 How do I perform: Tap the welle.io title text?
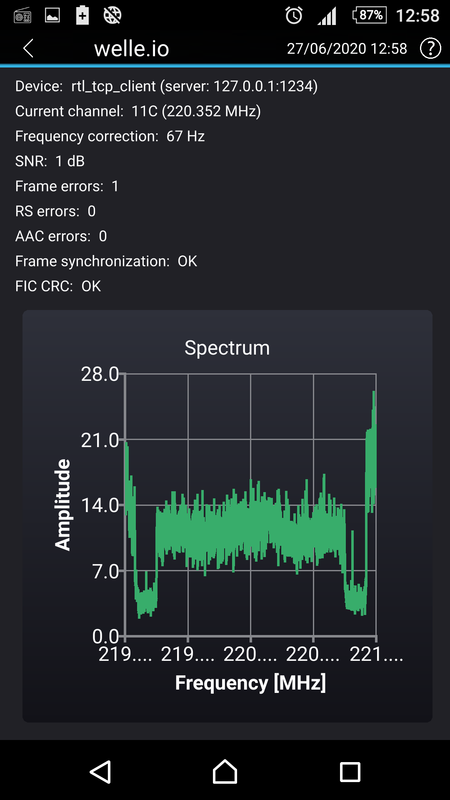131,49
